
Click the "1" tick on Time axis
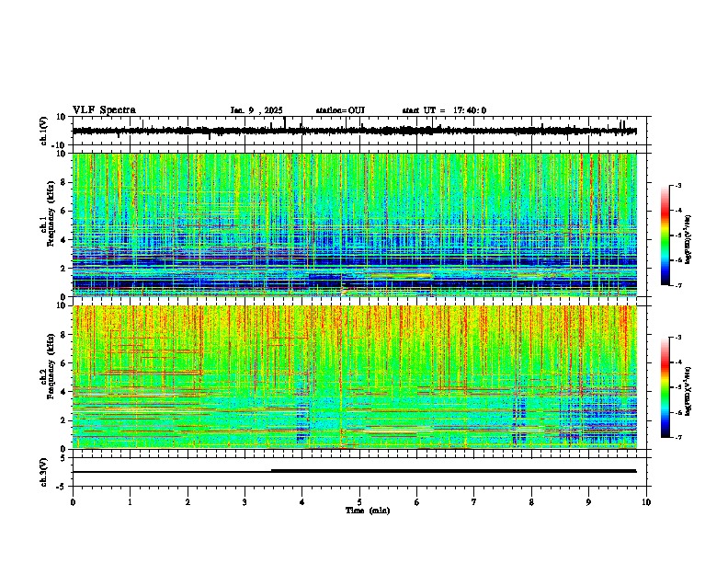[x=130, y=502]
